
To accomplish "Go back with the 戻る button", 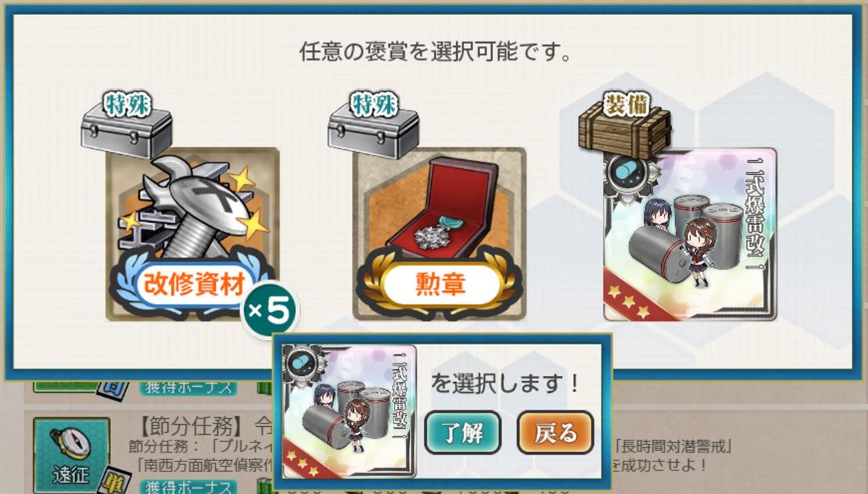I will [x=555, y=432].
